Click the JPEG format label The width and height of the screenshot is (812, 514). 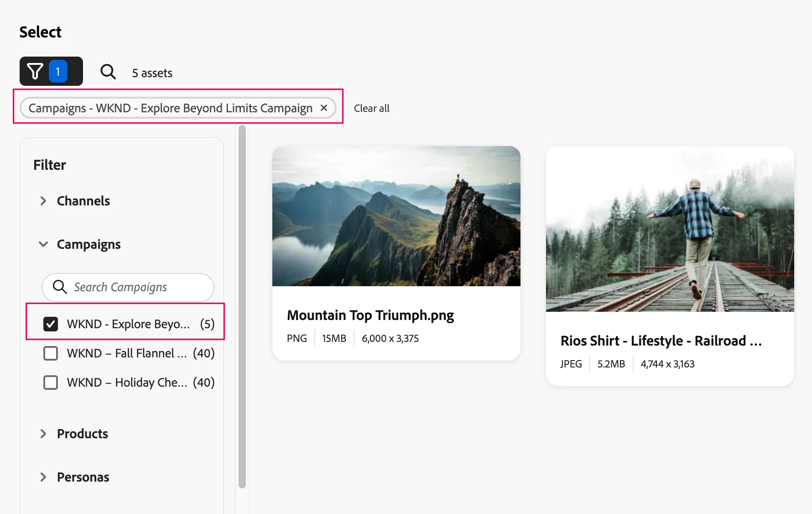[571, 364]
